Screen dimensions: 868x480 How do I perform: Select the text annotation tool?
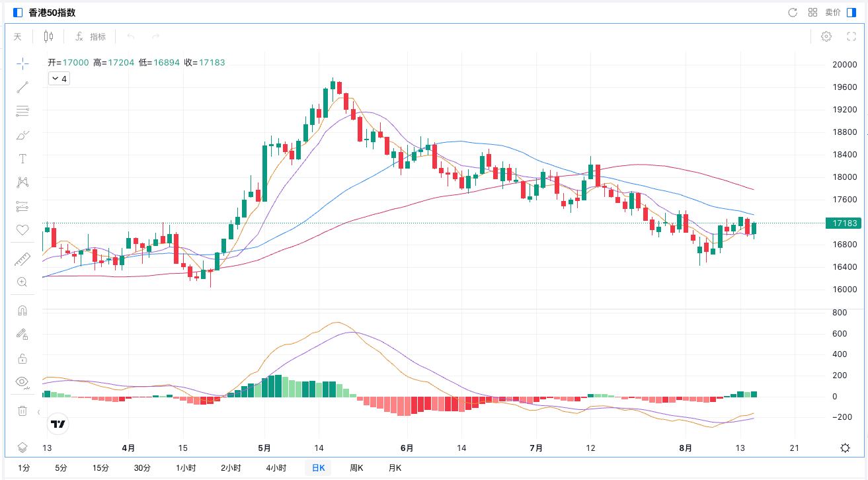pyautogui.click(x=22, y=159)
